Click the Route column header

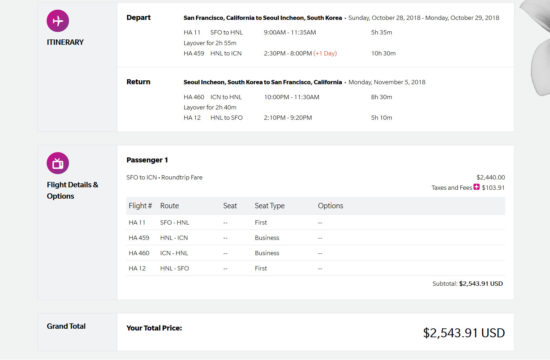[169, 206]
